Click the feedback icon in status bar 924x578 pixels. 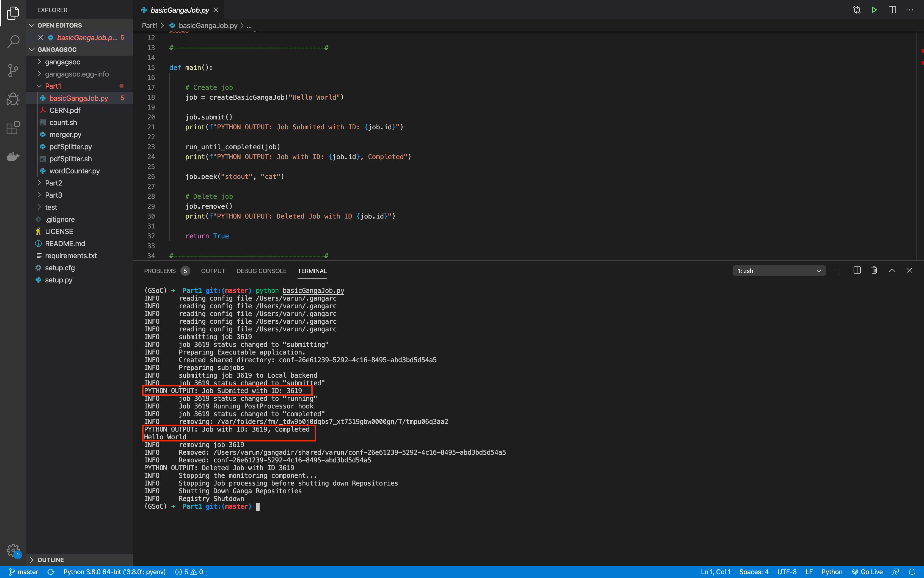895,572
